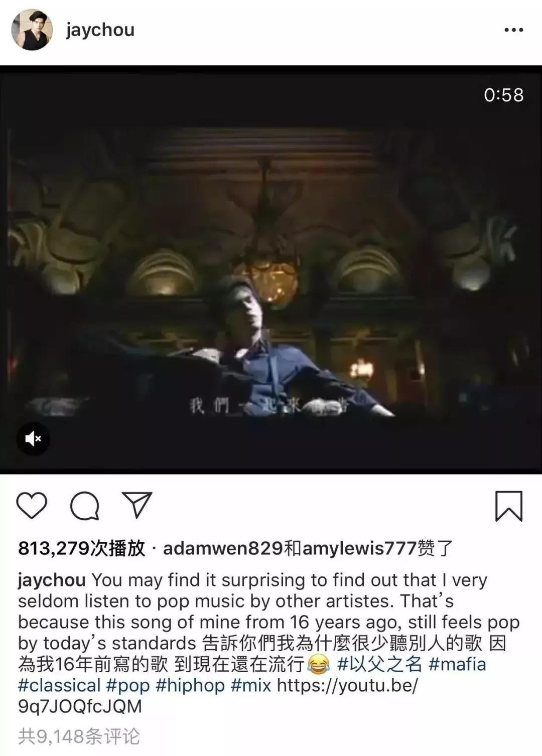Unmute the video using the speaker icon
Viewport: 542px width, 756px height.
[x=33, y=439]
